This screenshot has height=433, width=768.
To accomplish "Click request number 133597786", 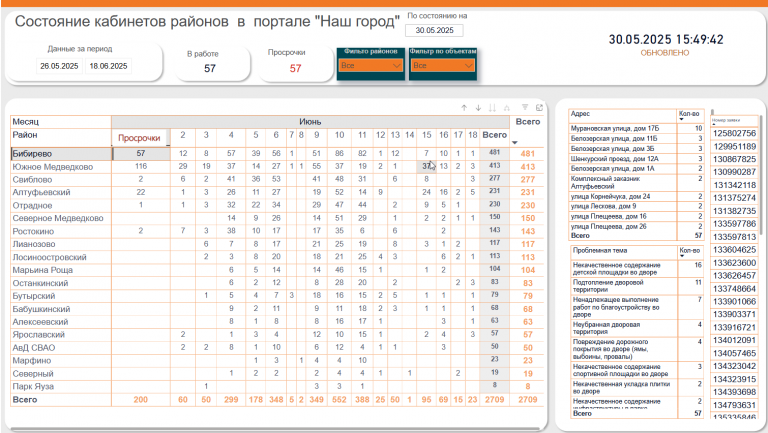I will pyautogui.click(x=734, y=224).
